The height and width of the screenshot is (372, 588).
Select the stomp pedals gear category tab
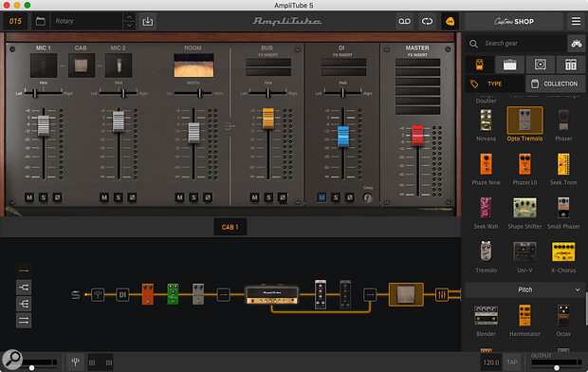tap(479, 65)
